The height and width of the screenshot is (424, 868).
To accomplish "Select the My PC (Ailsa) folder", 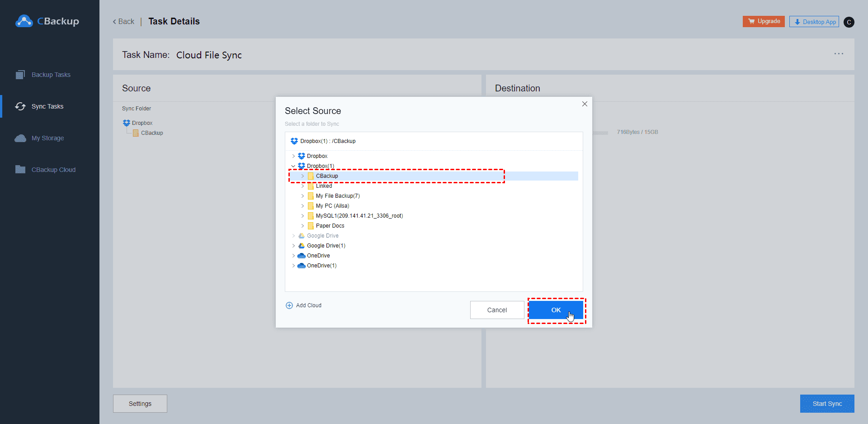I will click(332, 206).
